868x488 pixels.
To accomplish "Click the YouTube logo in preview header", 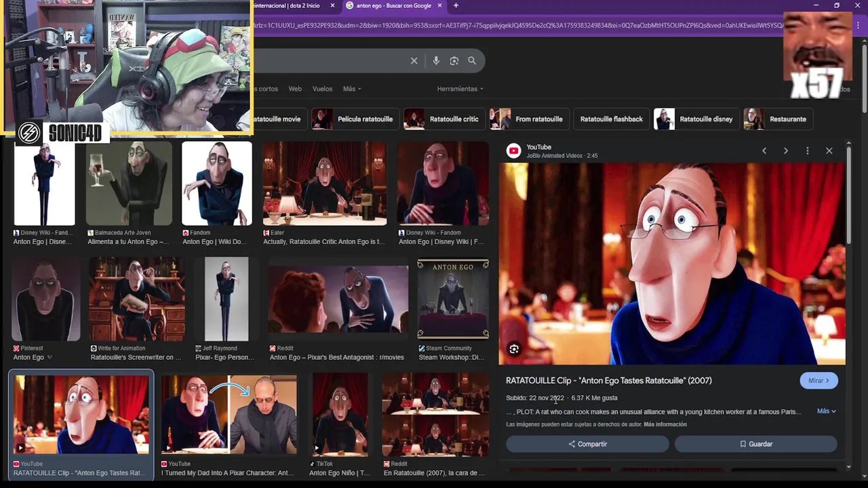I will pyautogui.click(x=514, y=150).
